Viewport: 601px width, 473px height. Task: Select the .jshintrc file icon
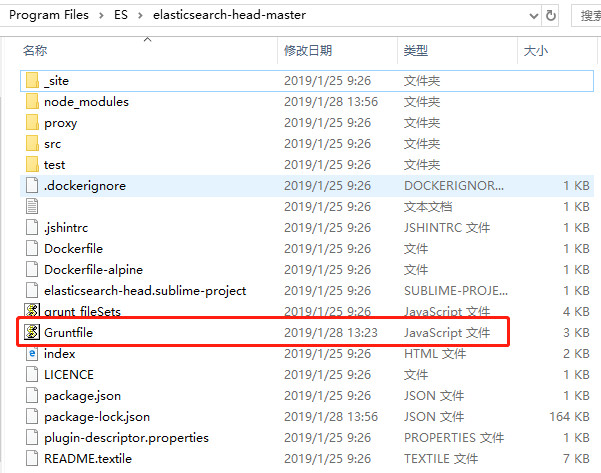pyautogui.click(x=32, y=227)
